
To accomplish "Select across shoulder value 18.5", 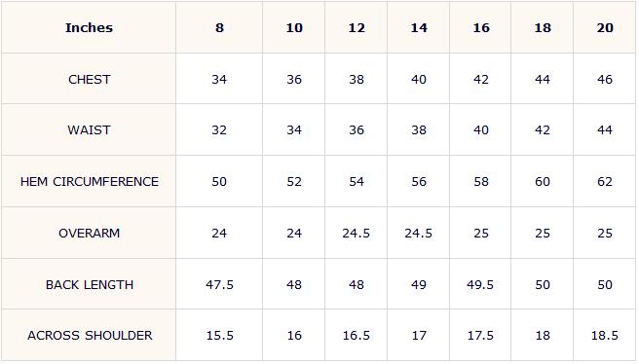I will [x=605, y=336].
